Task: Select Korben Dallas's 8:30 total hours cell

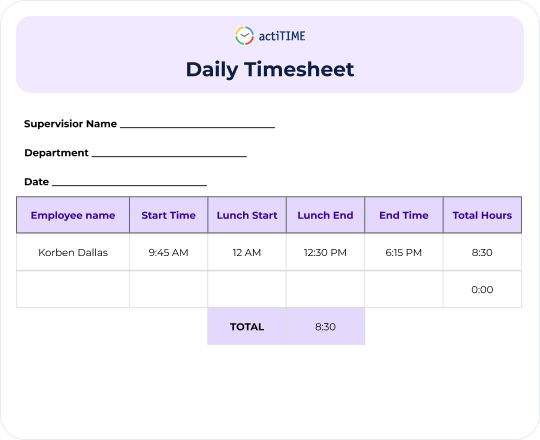Action: (x=482, y=252)
